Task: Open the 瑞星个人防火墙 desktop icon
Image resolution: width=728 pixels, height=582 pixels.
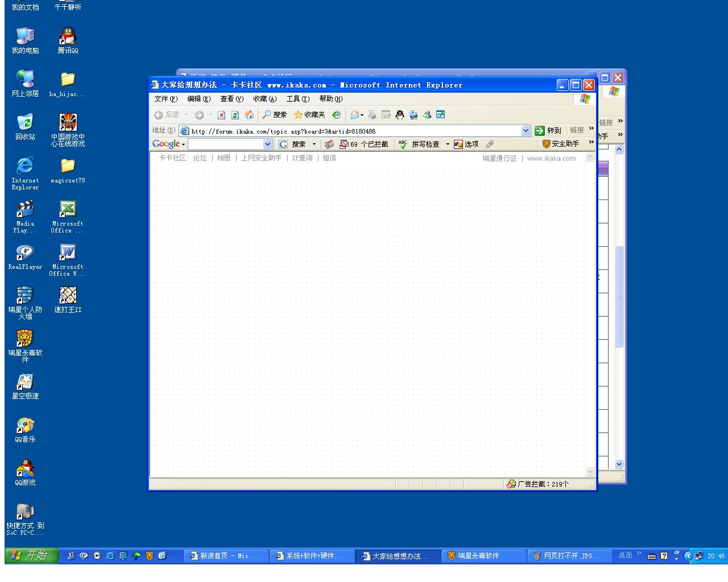Action: click(x=25, y=303)
